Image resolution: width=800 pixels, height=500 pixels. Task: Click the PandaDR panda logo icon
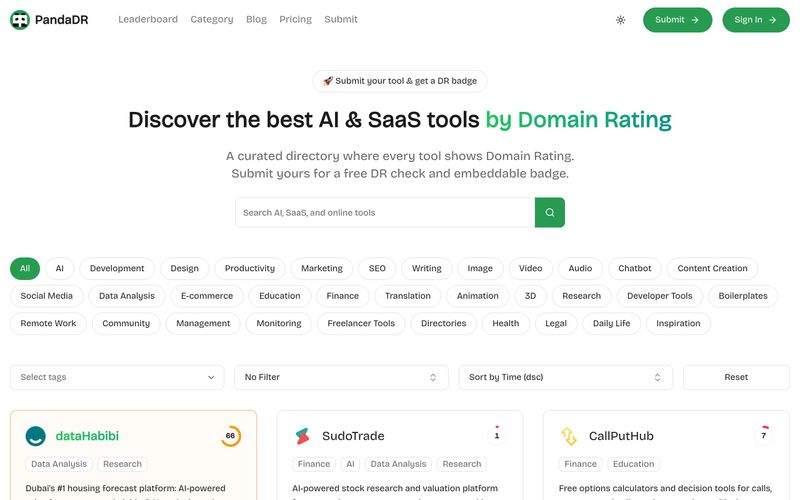click(x=20, y=20)
